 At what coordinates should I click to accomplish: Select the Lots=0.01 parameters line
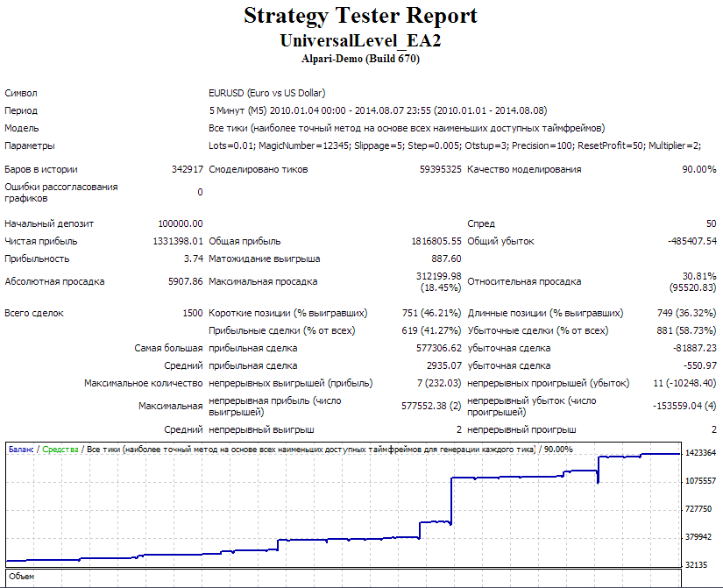pyautogui.click(x=455, y=145)
